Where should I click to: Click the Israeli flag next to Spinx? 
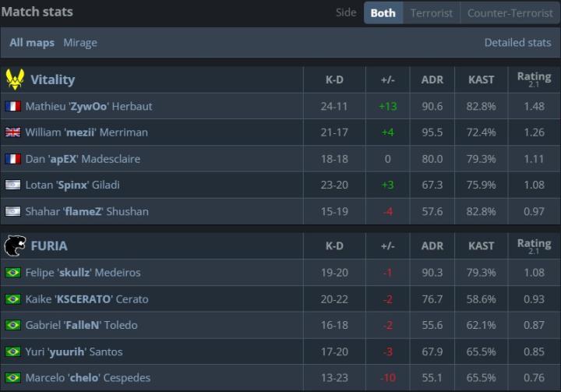[13, 185]
